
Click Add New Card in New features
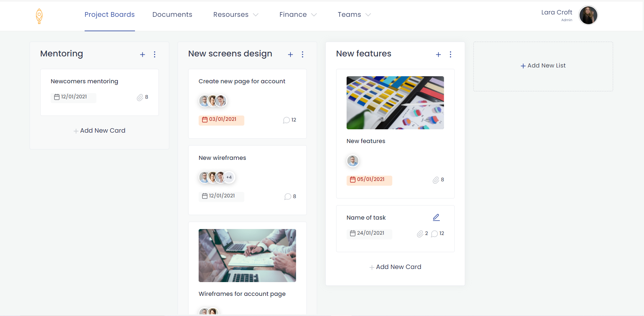(395, 267)
